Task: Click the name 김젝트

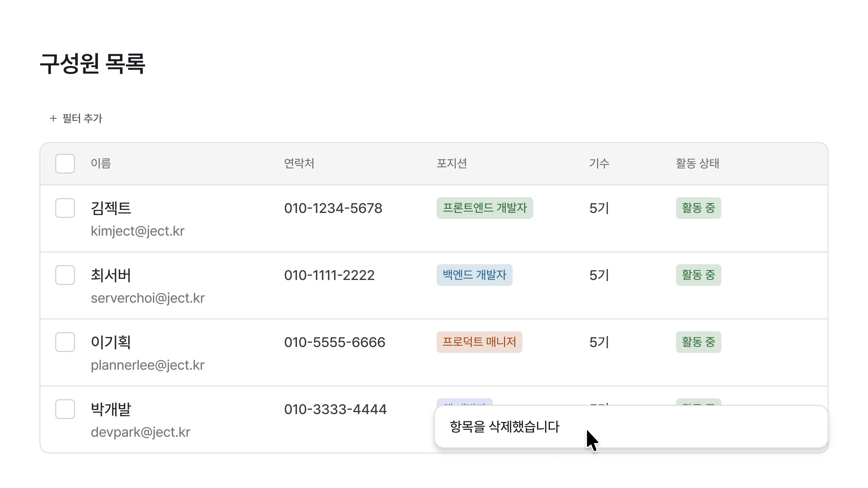Action: [111, 208]
